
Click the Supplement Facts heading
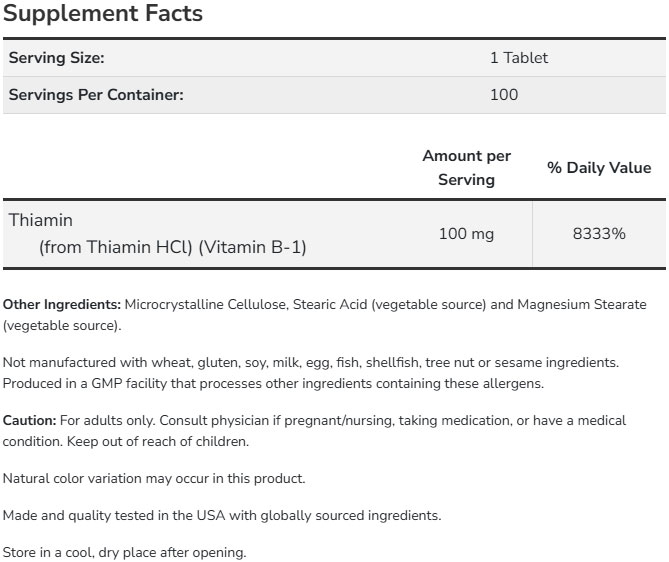pyautogui.click(x=103, y=14)
